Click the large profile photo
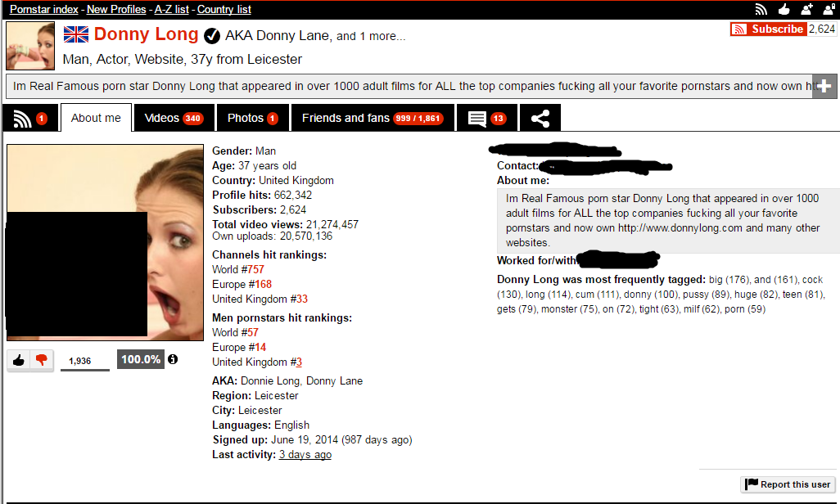 (105, 242)
